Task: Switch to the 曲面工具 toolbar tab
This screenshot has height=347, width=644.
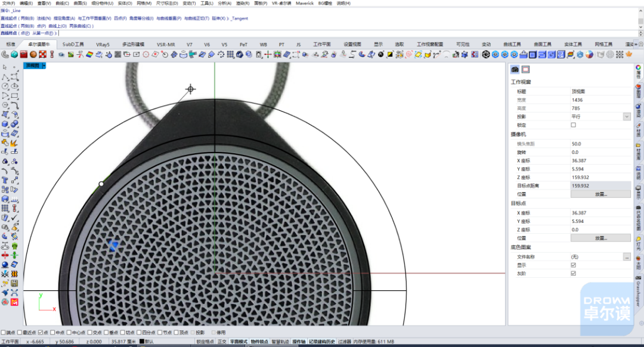Action: pyautogui.click(x=542, y=44)
